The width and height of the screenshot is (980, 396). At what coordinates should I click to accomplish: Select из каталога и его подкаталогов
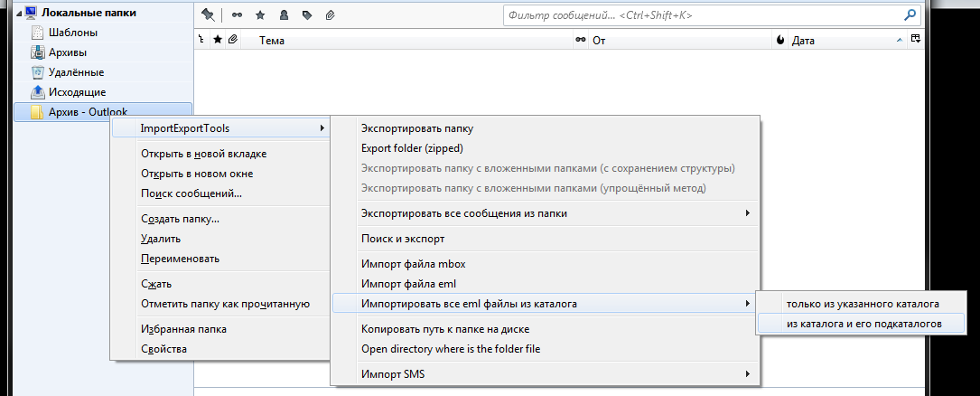(861, 324)
